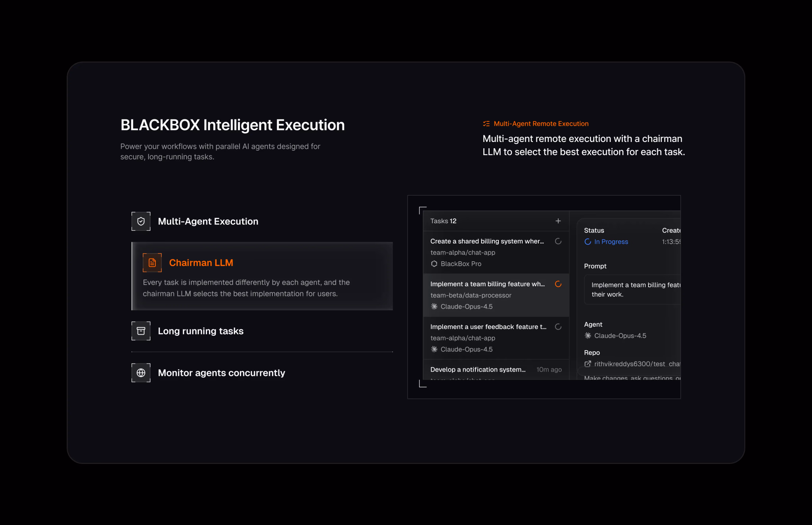Expand the Long running tasks section
Image resolution: width=812 pixels, height=525 pixels.
pyautogui.click(x=262, y=331)
